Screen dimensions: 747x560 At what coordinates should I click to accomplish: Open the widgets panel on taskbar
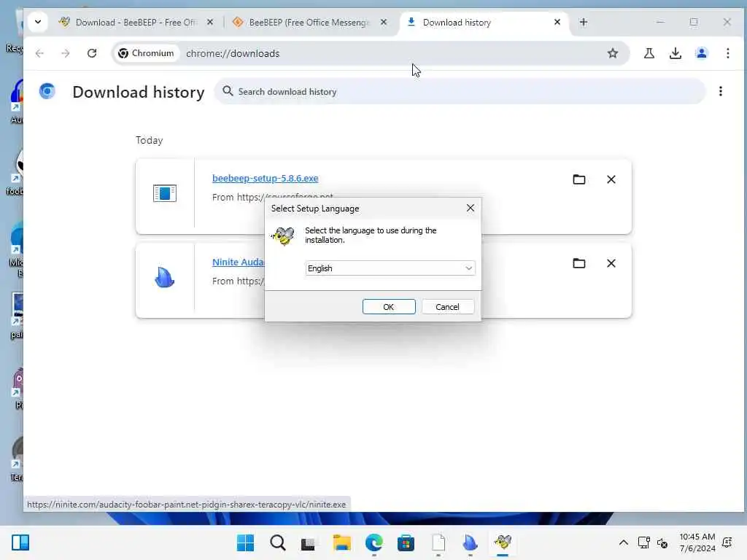[x=20, y=542]
